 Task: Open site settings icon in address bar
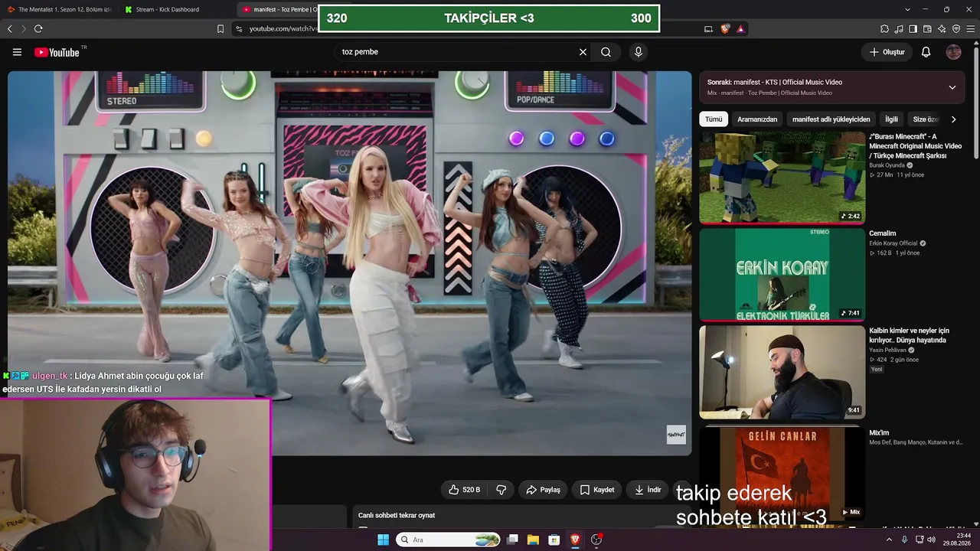pos(239,29)
